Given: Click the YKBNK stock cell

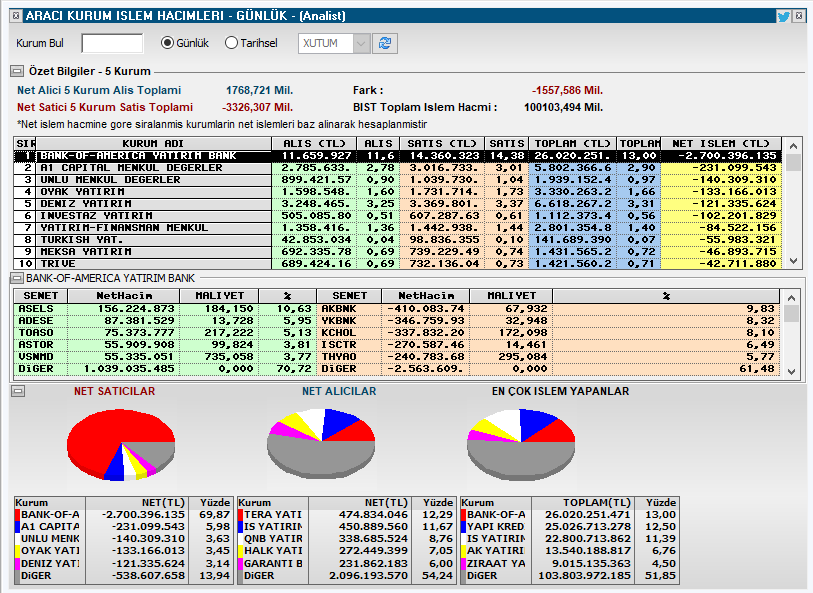Looking at the screenshot, I should coord(348,320).
